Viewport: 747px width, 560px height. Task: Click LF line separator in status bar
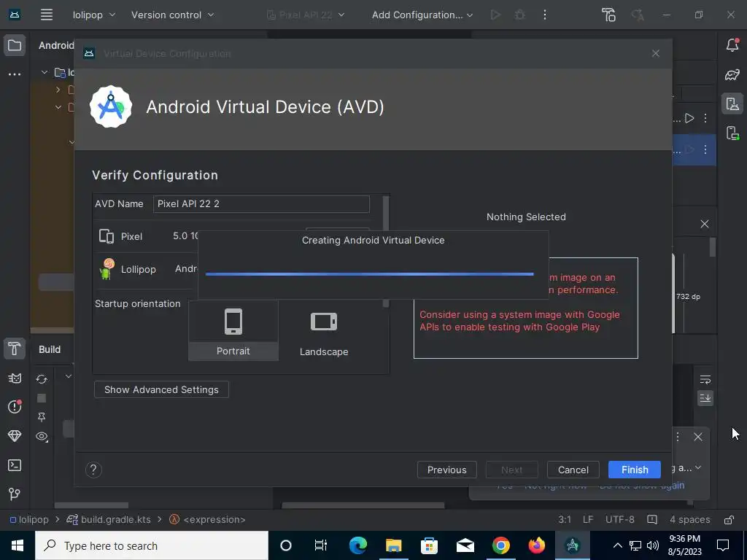pyautogui.click(x=588, y=519)
